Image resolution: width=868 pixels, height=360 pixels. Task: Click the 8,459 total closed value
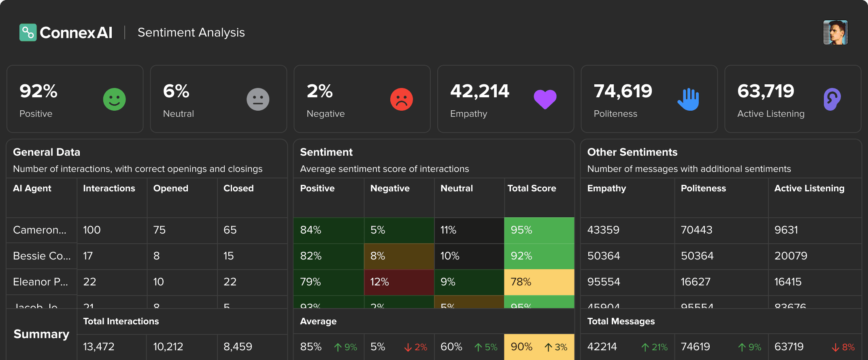point(238,347)
